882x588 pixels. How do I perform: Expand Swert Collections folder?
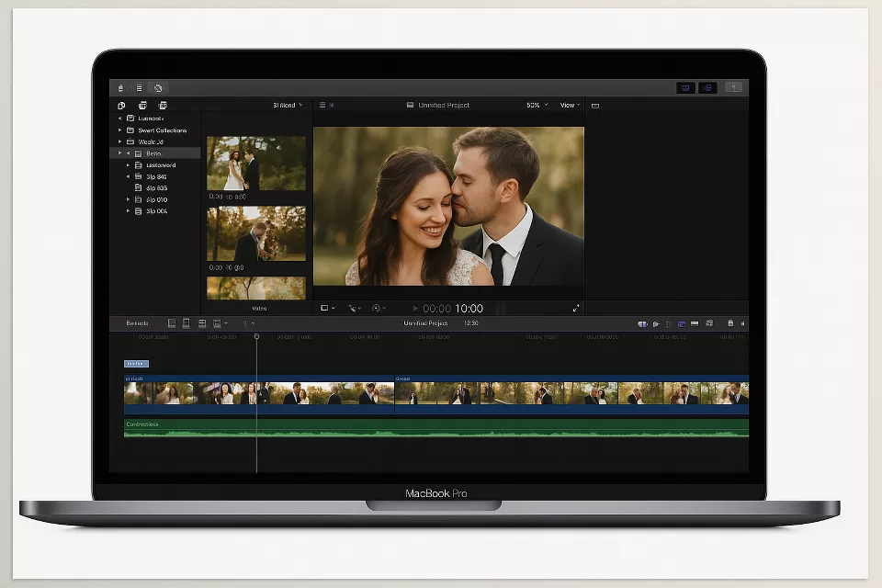pos(119,130)
